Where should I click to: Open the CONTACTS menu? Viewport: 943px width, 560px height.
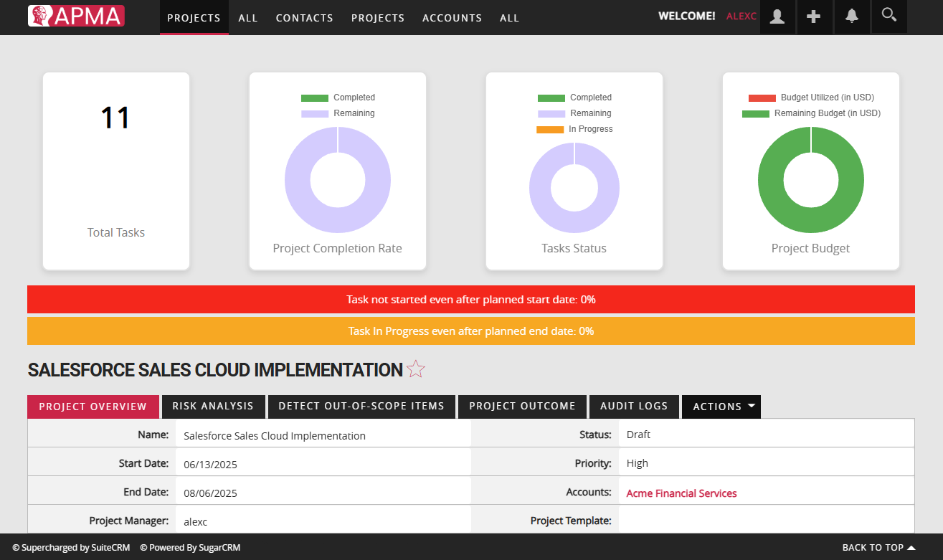(305, 18)
